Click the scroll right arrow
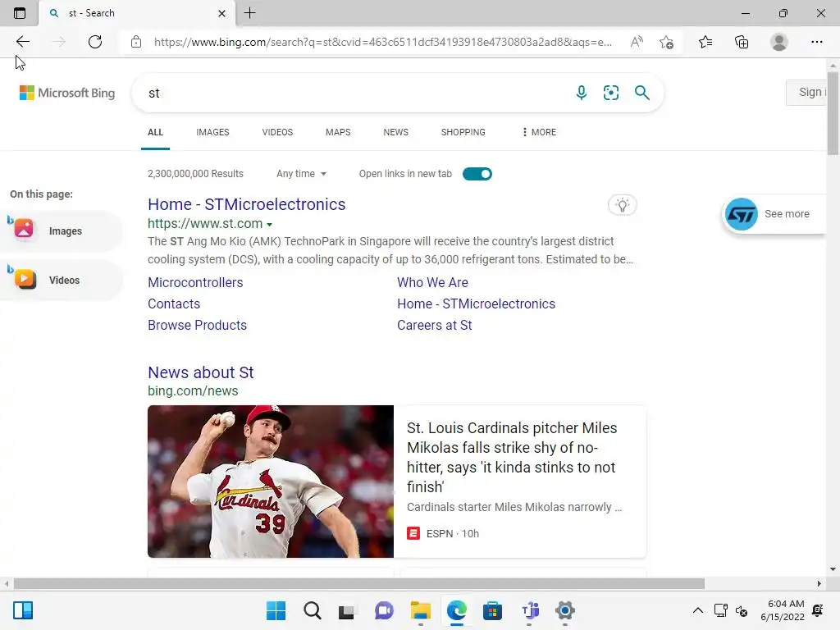This screenshot has width=840, height=630. tap(819, 583)
